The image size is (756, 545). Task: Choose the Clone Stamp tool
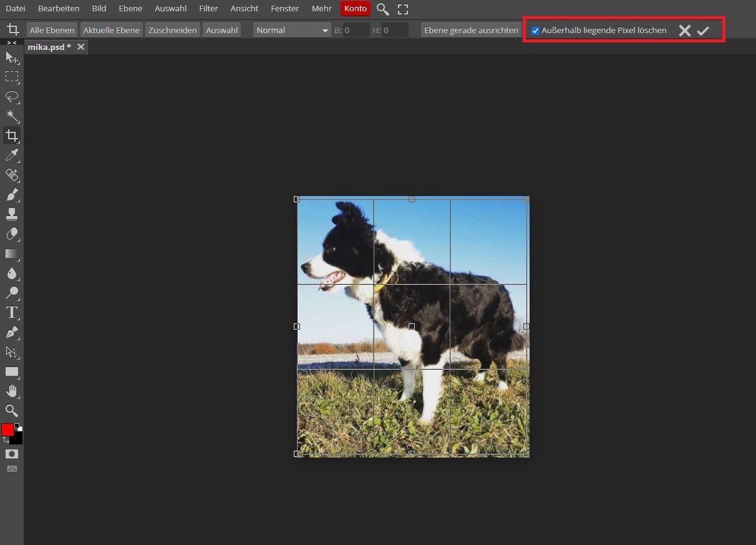12,214
